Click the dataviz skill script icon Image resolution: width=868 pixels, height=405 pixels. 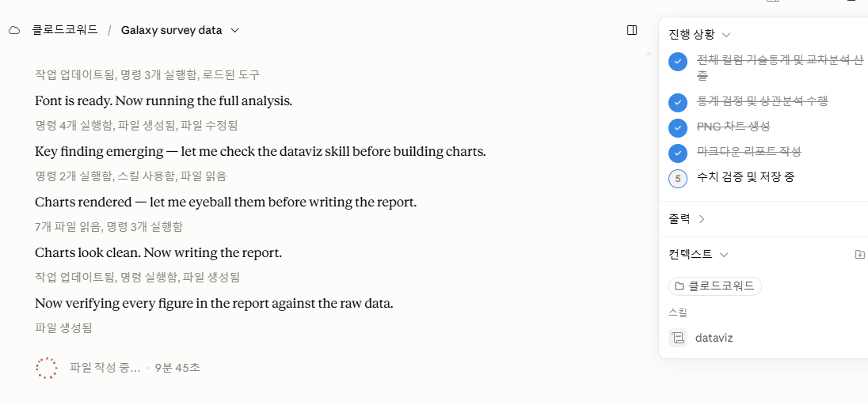[x=678, y=338]
